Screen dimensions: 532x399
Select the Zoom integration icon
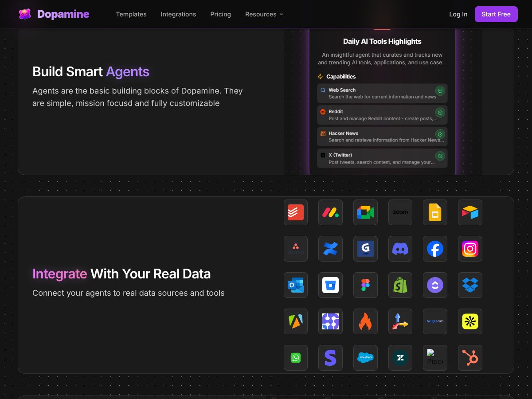(x=400, y=212)
